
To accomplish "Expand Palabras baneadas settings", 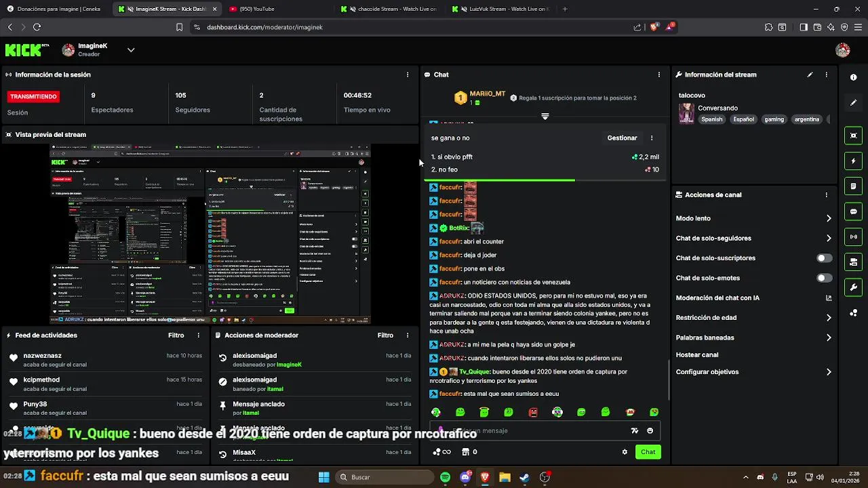I will point(829,338).
